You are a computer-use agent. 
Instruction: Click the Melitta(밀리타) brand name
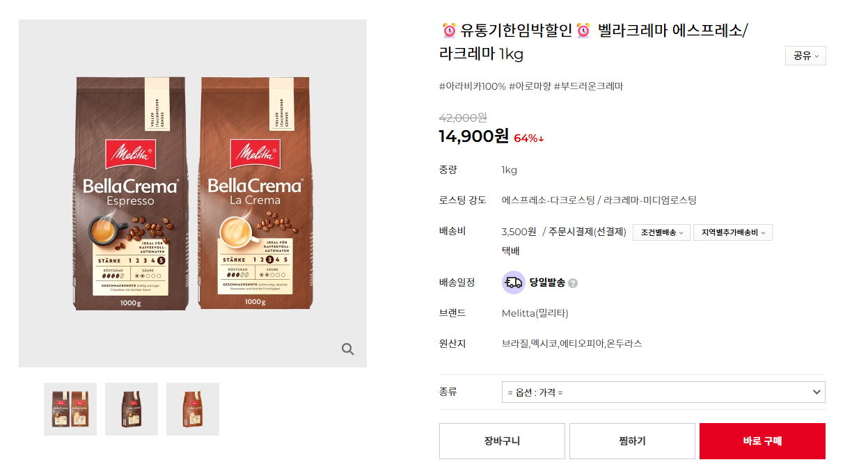(535, 313)
